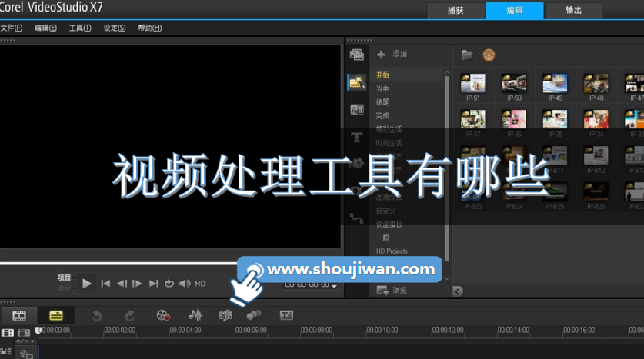Open the Transition (AB) library icon
This screenshot has height=359, width=644.
pos(356,110)
